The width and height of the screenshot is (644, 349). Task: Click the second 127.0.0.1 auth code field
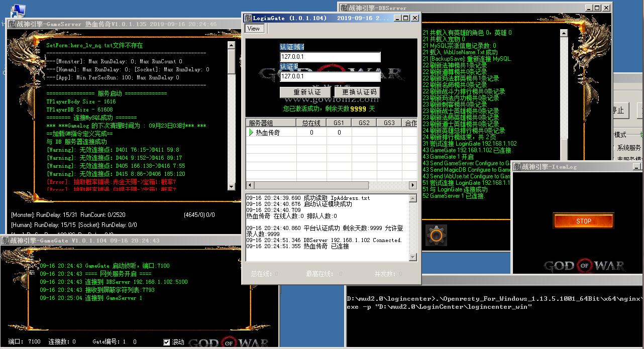(330, 76)
